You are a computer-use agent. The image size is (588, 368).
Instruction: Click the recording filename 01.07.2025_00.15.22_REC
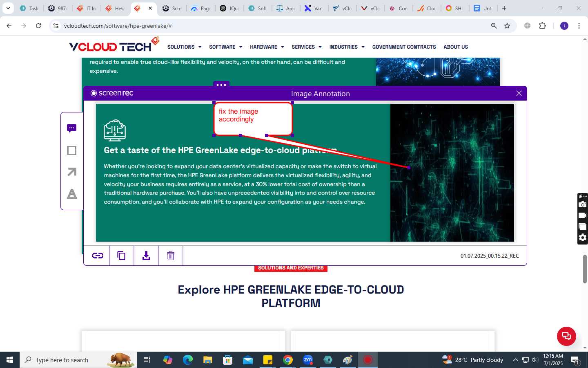coord(490,256)
